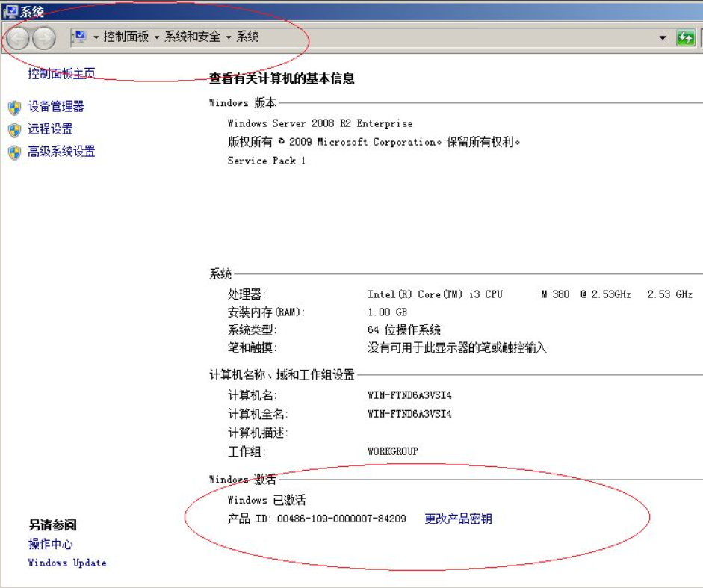Expand the arrow after 控制面板 breadcrumb
This screenshot has height=588, width=703.
click(x=157, y=37)
